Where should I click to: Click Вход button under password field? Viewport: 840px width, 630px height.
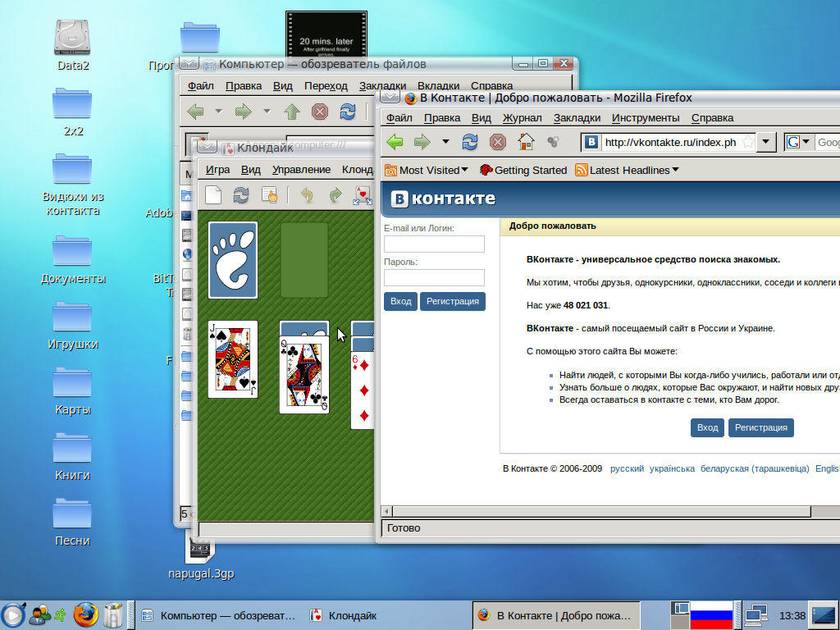tap(400, 301)
